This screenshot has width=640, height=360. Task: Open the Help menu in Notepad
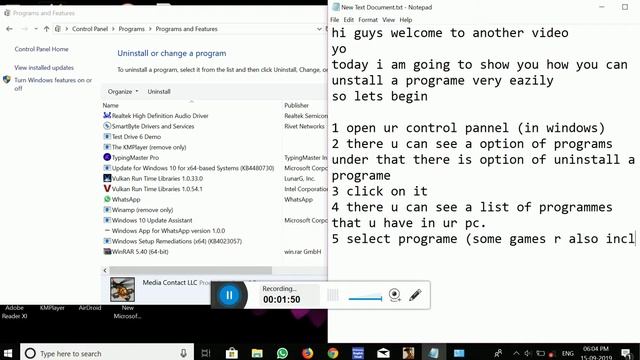pyautogui.click(x=406, y=20)
